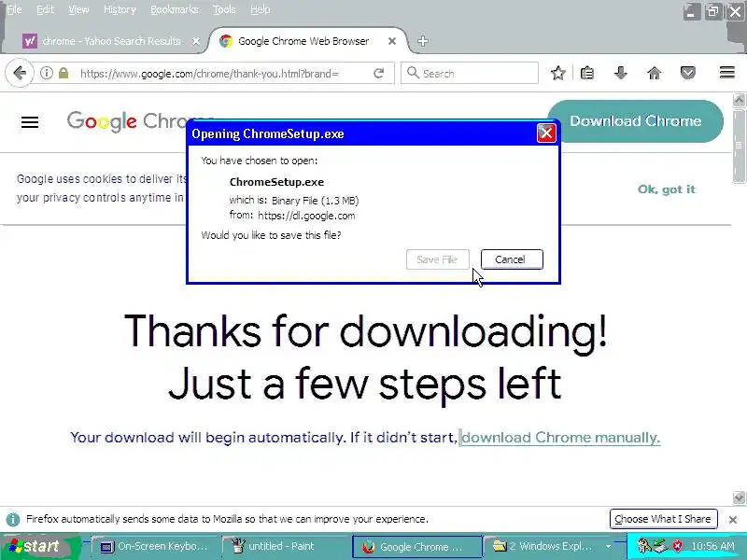Screen dimensions: 747x560
Task: Open the Edit menu
Action: pyautogui.click(x=45, y=9)
